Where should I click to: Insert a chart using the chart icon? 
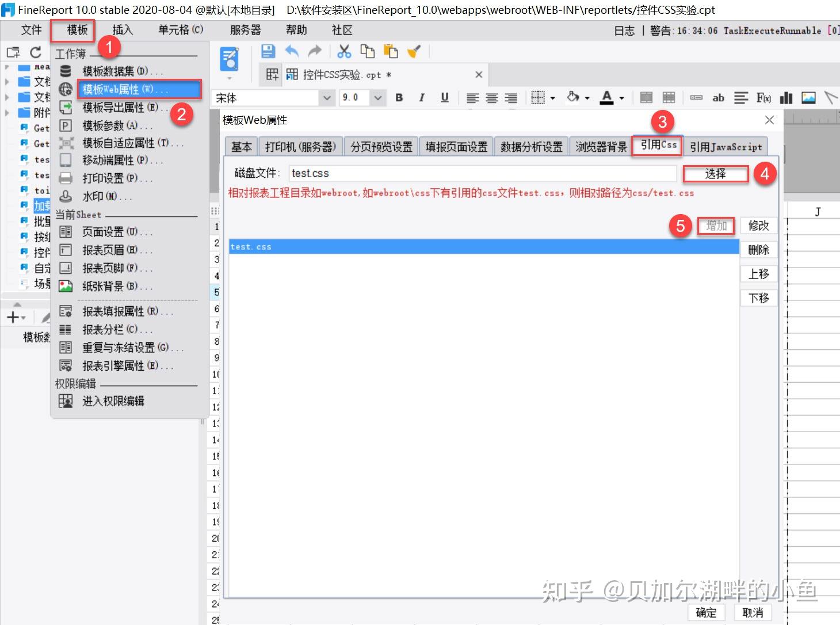click(786, 98)
